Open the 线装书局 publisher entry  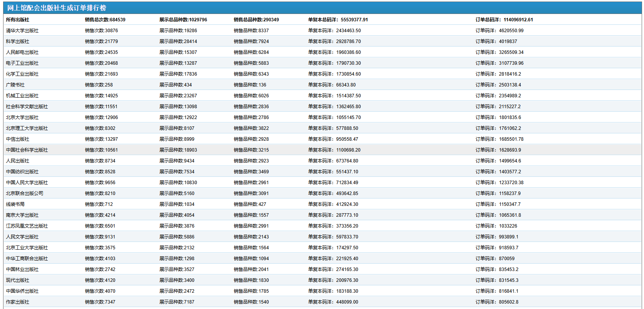pyautogui.click(x=15, y=204)
